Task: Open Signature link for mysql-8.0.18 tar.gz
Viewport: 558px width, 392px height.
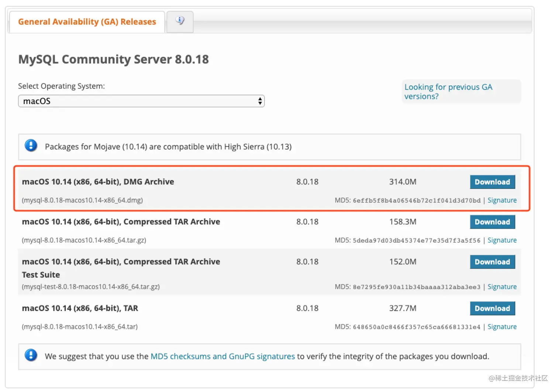Action: (x=502, y=240)
